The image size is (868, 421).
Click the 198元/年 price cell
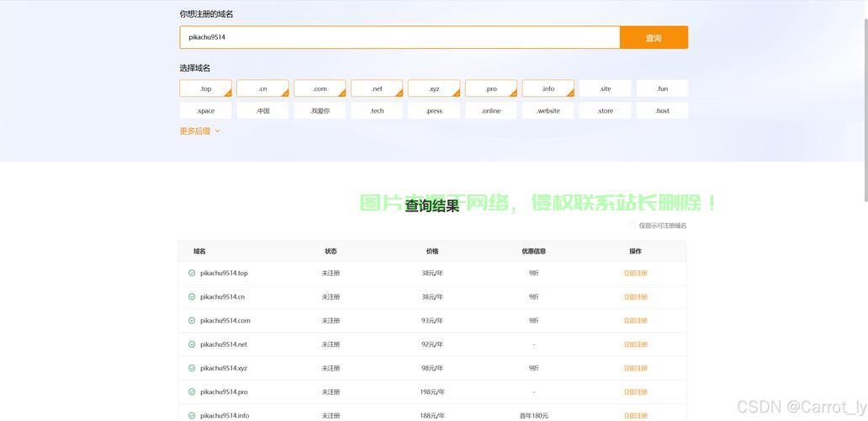pos(432,392)
